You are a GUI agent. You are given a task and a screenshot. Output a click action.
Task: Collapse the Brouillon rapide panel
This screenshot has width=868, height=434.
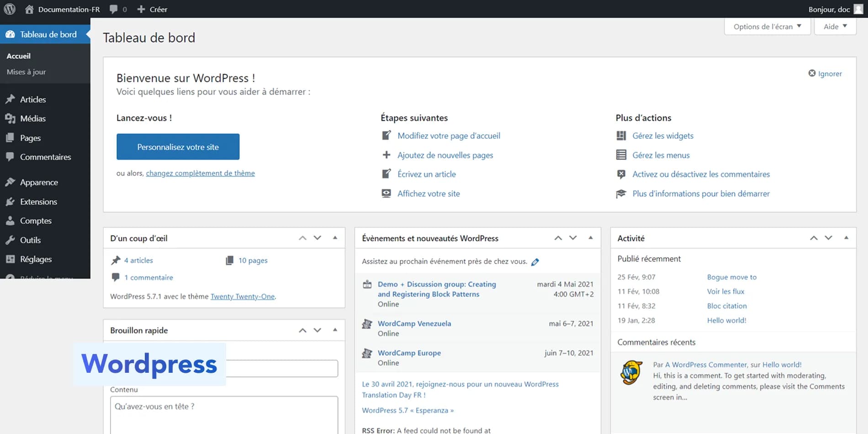pos(335,330)
